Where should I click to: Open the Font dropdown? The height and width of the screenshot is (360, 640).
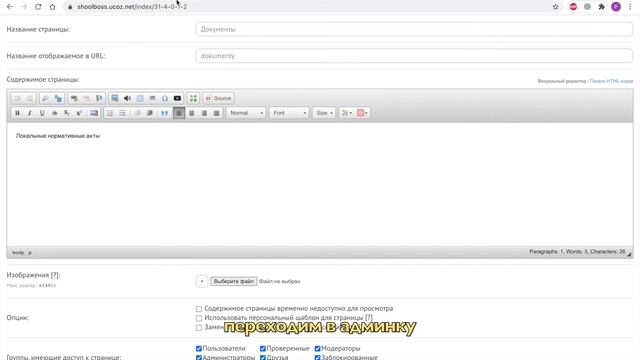point(289,113)
